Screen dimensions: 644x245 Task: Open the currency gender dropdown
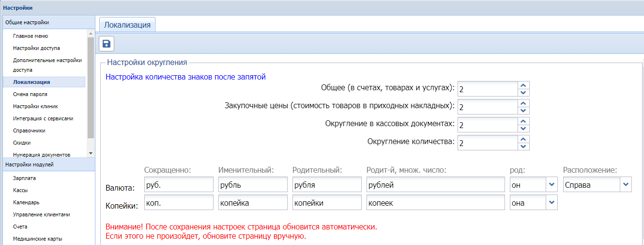(552, 184)
